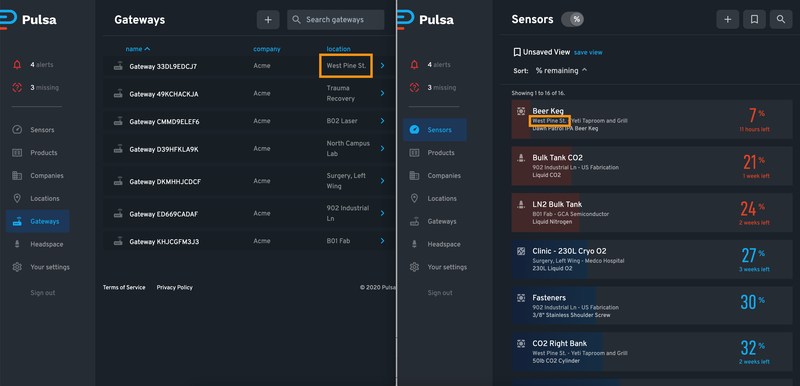Open Gateways in Sensors window sidebar
Viewport: 800px width, 386px height.
pos(435,221)
